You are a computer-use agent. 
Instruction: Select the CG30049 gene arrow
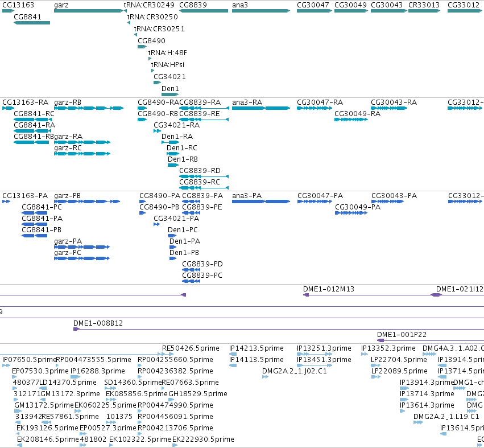coord(351,11)
